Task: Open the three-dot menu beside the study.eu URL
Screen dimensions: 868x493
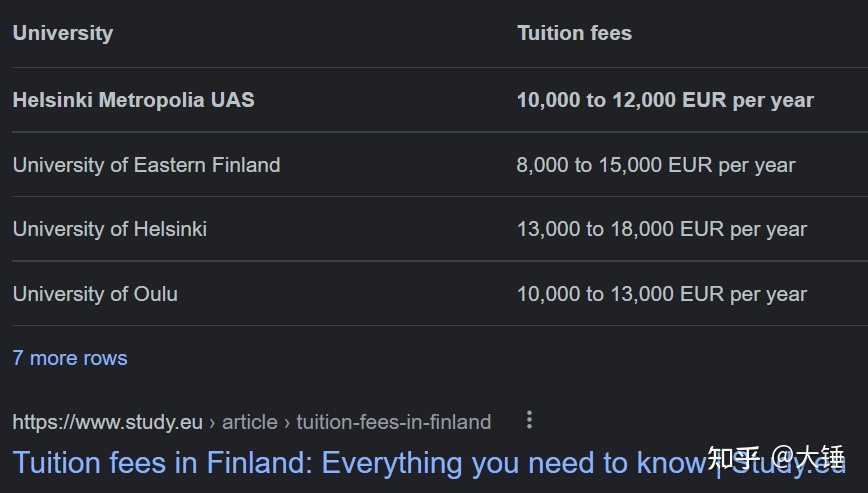Action: [x=529, y=420]
